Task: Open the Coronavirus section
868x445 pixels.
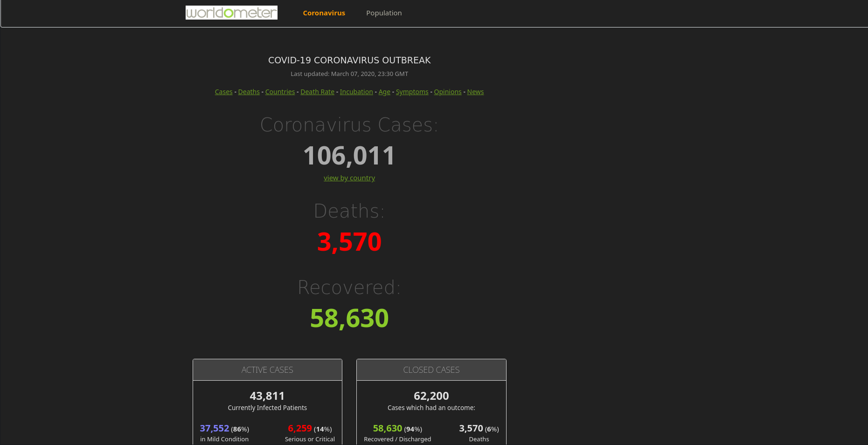Action: (324, 13)
